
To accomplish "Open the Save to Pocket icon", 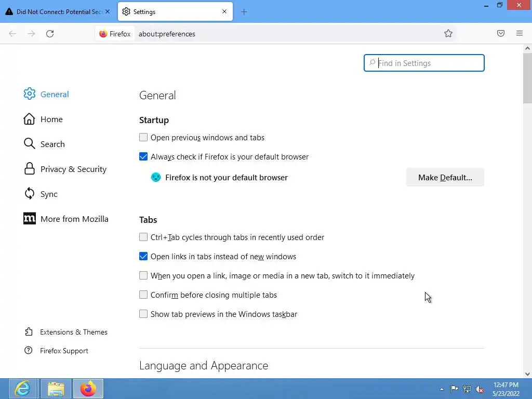I will (501, 33).
